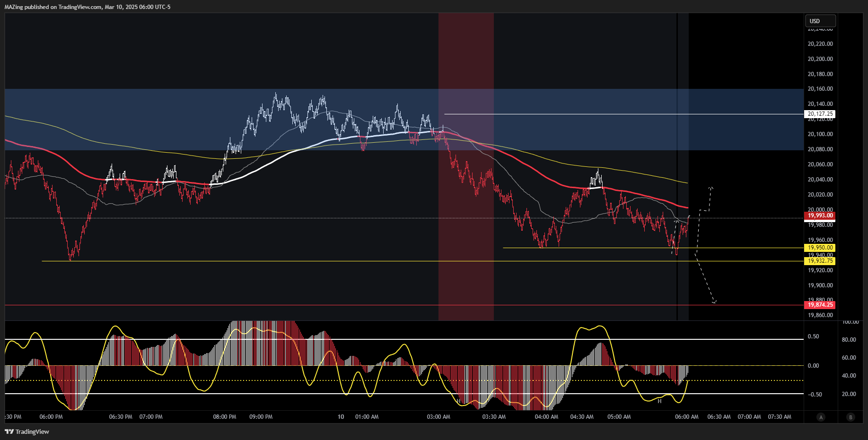Click the 20,060.00 price axis value
The height and width of the screenshot is (440, 868).
point(820,164)
